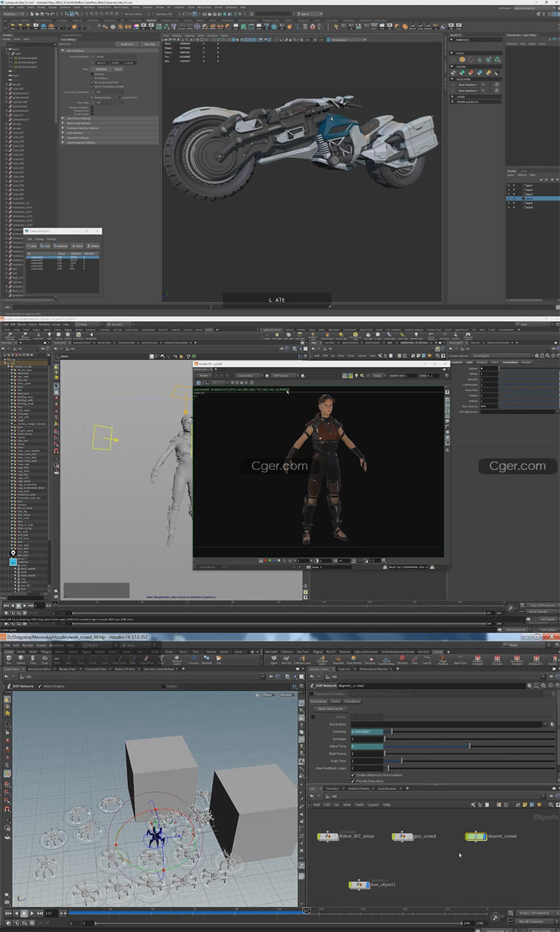The height and width of the screenshot is (932, 560).
Task: Click the Timestep value input field
Action: pos(367,731)
